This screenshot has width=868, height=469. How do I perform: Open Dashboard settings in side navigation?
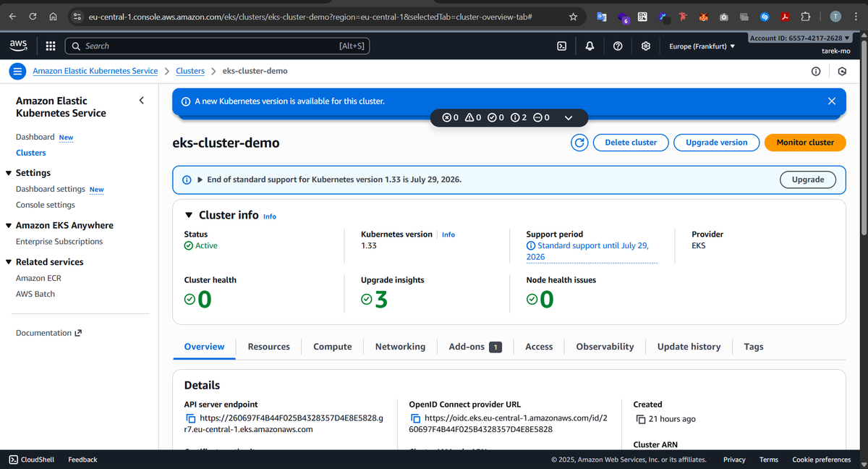point(50,189)
